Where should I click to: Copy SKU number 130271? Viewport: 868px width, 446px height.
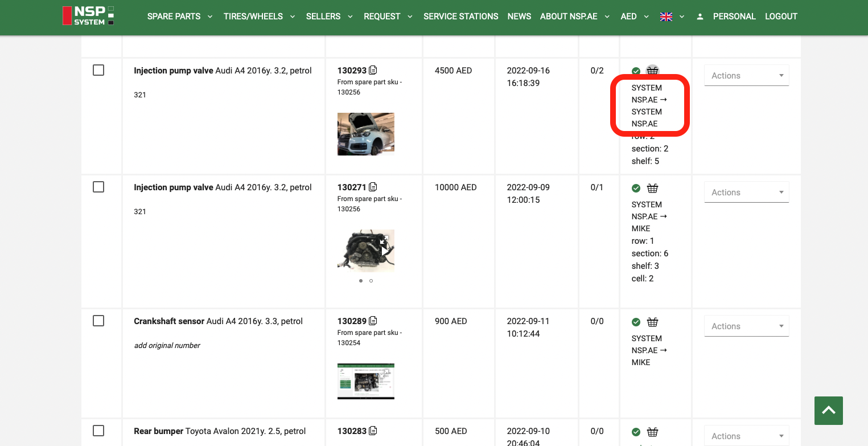[373, 187]
